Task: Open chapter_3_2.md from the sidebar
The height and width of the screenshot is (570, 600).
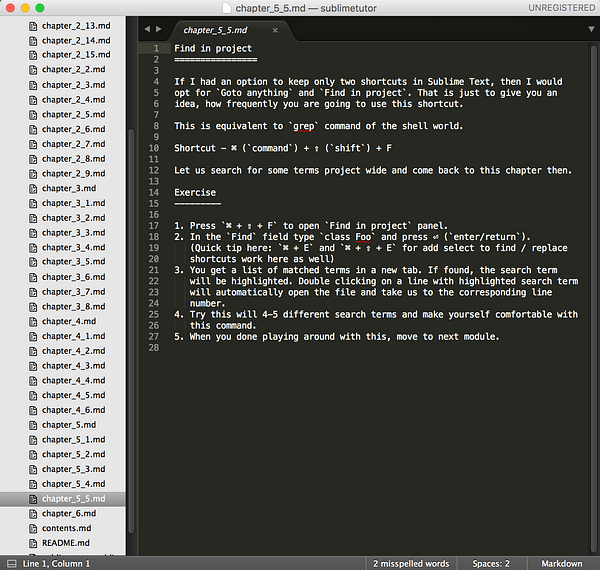Action: click(x=73, y=218)
